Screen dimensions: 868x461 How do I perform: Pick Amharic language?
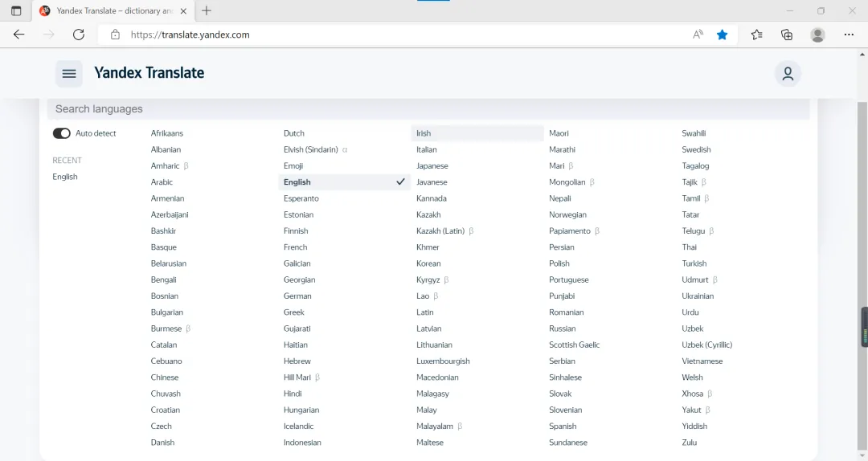(165, 166)
